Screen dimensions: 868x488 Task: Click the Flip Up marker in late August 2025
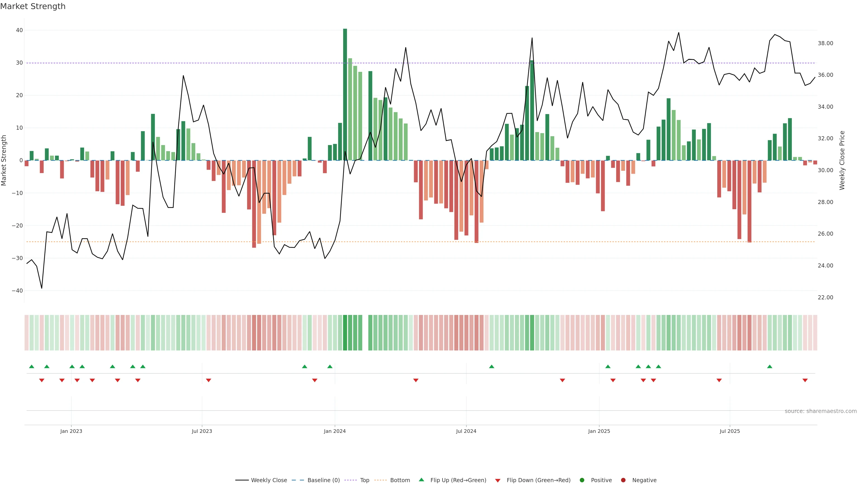(x=769, y=366)
